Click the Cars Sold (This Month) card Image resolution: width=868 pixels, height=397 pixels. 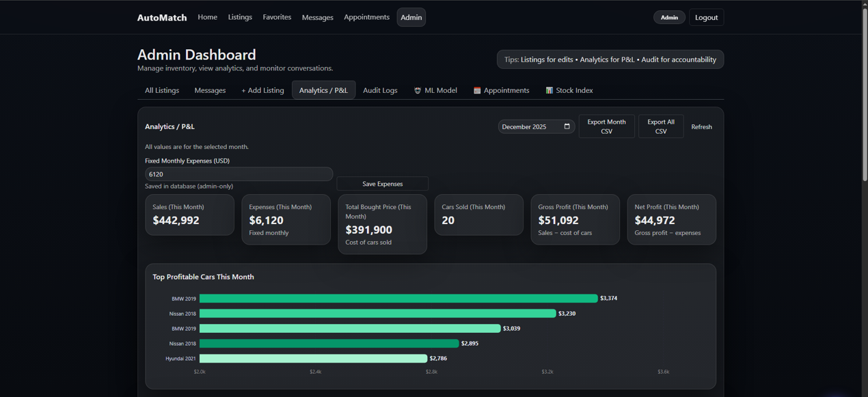(478, 215)
